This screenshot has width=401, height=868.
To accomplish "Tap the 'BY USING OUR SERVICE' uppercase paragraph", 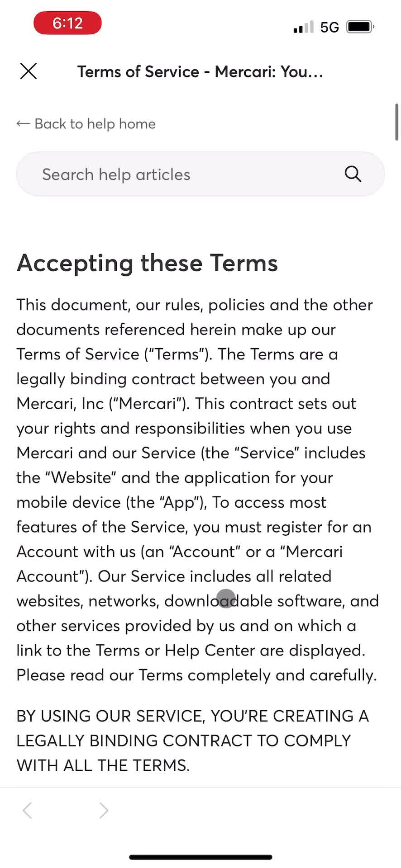I will pyautogui.click(x=193, y=741).
